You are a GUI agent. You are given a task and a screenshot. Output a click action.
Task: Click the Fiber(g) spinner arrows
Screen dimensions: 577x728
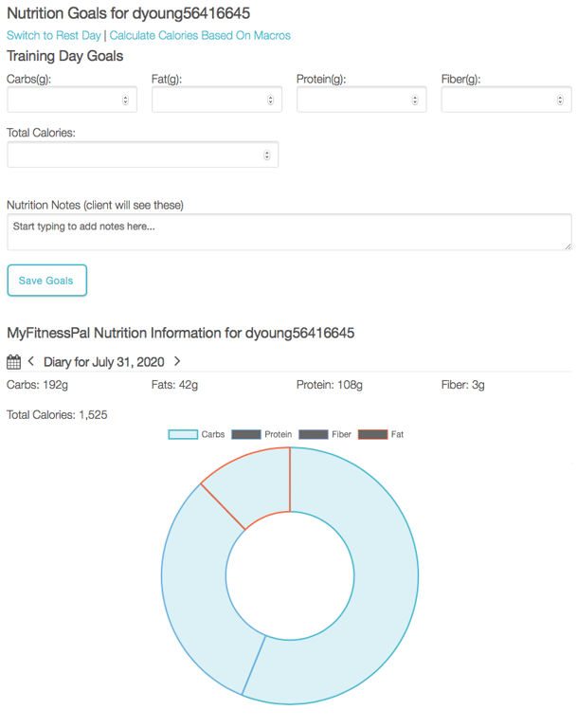point(561,100)
